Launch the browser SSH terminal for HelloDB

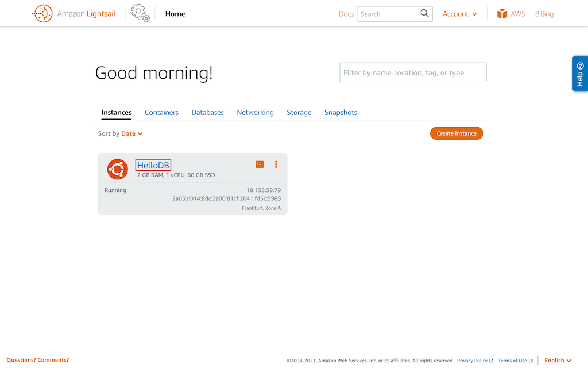point(260,164)
